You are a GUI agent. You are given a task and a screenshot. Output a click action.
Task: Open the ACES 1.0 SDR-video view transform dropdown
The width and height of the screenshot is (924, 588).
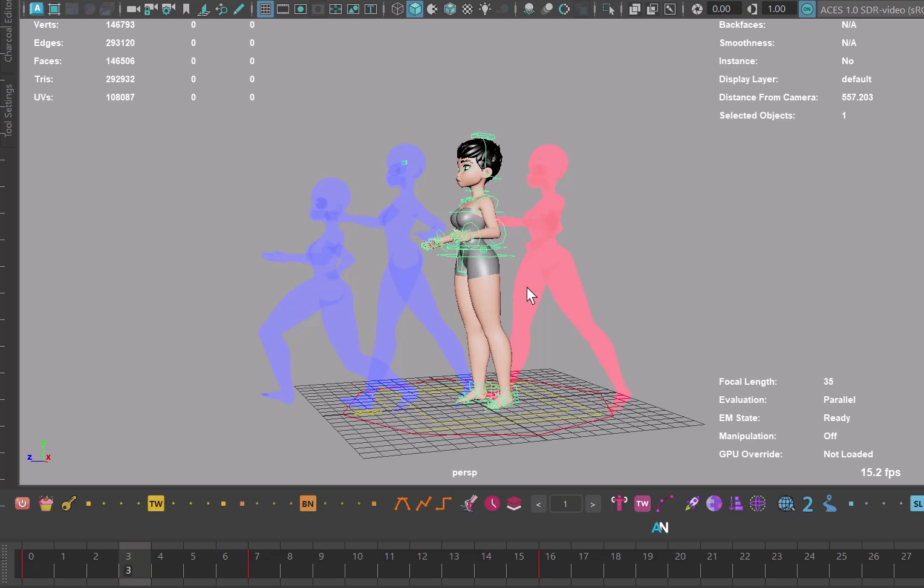coord(871,10)
